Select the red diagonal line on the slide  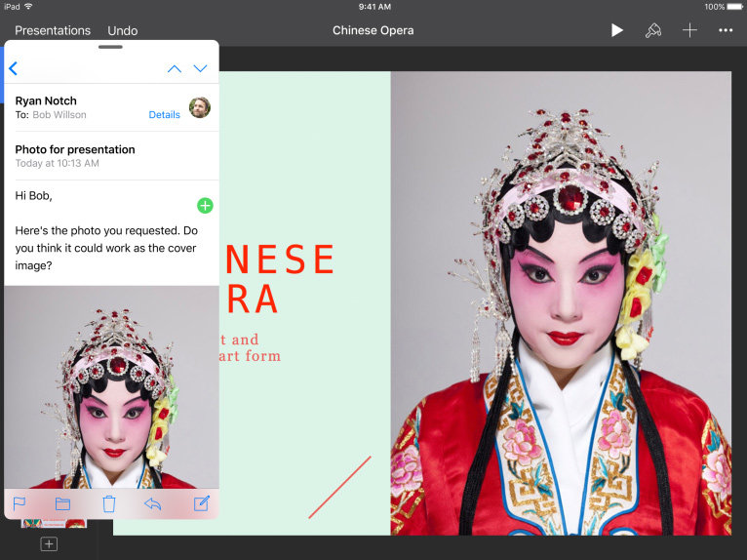coord(339,487)
